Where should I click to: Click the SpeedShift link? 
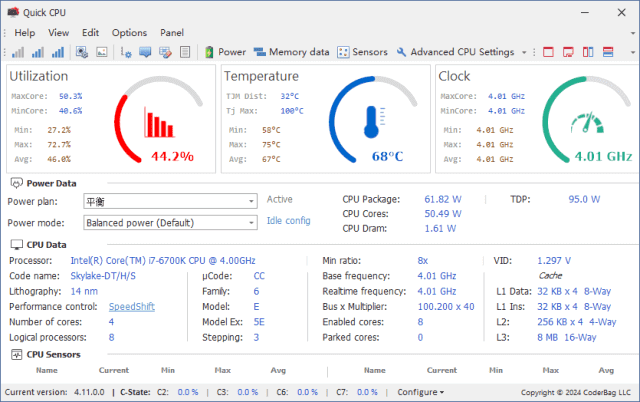(x=131, y=306)
